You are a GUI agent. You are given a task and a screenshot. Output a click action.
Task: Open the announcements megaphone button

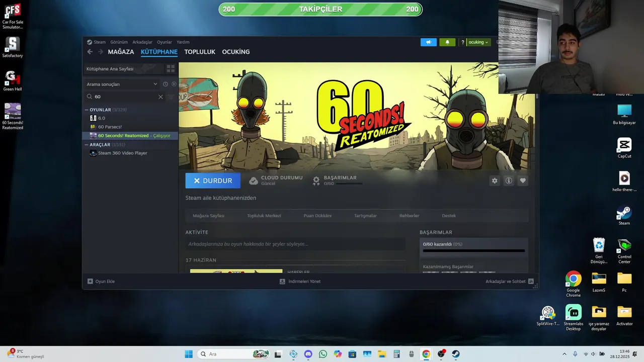tap(429, 42)
